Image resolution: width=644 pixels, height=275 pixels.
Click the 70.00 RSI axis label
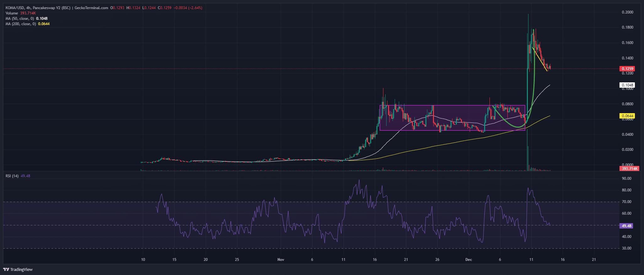pyautogui.click(x=626, y=202)
